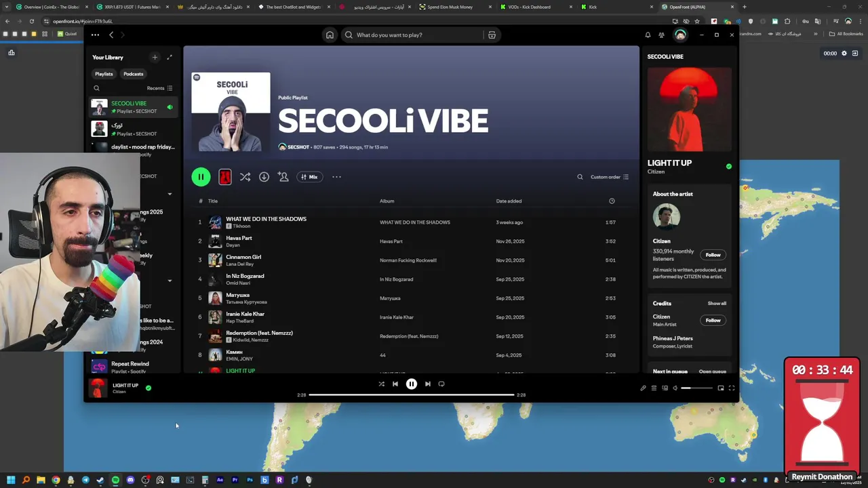Adjust the volume slider
The height and width of the screenshot is (488, 868).
pos(698,388)
